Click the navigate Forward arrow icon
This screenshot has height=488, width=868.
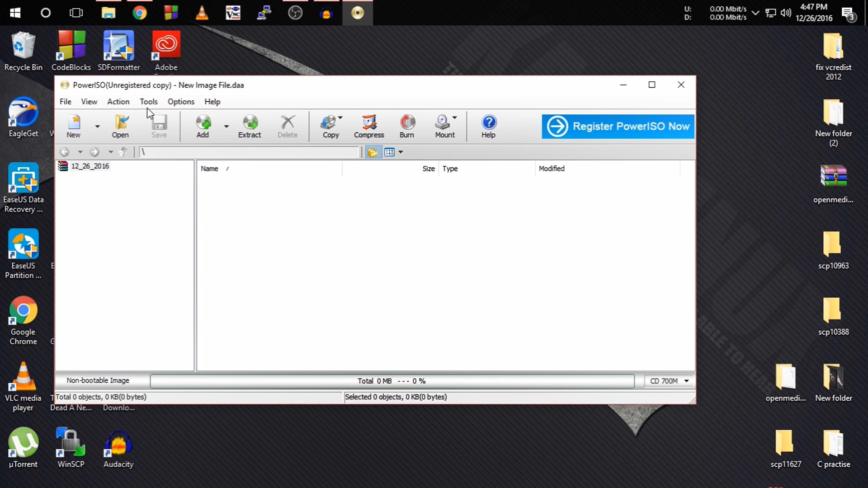tap(94, 152)
